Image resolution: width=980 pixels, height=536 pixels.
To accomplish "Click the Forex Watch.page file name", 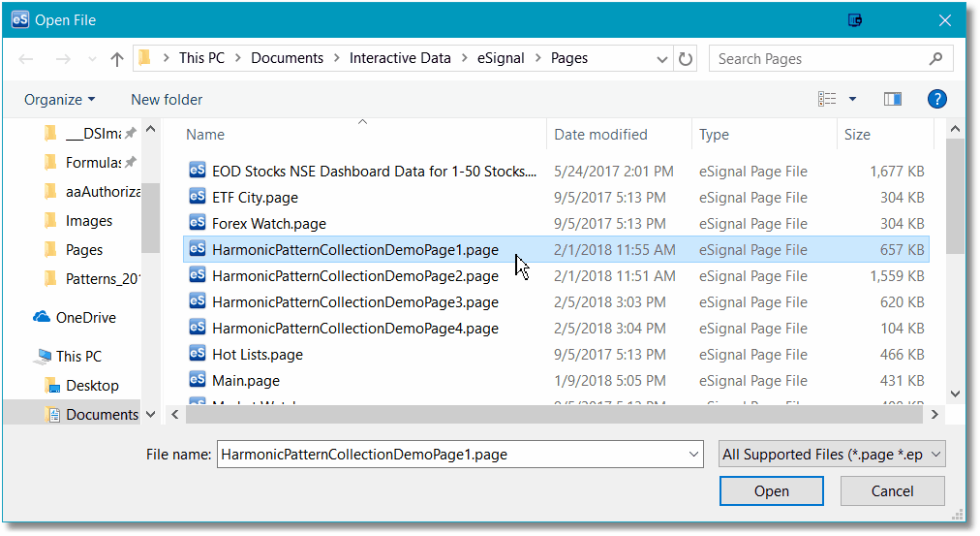I will (x=269, y=224).
